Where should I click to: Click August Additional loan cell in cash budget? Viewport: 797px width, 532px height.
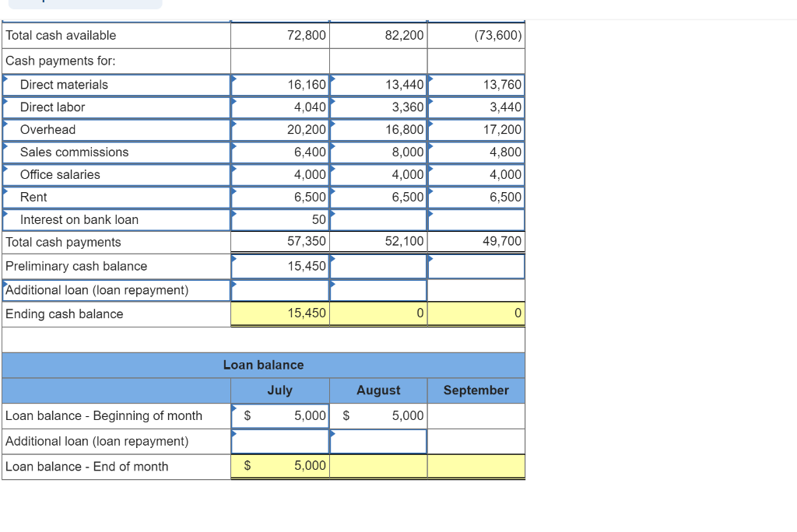(378, 290)
